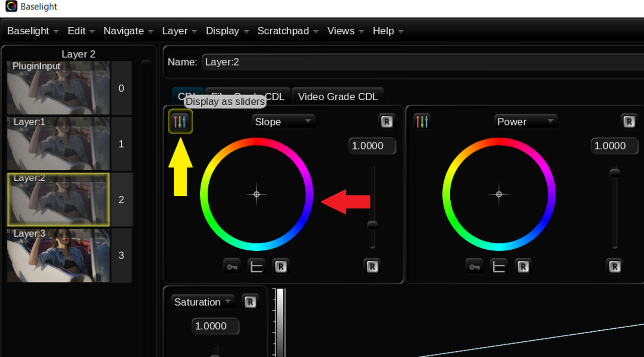Open the Views menu
644x357 pixels.
point(346,31)
